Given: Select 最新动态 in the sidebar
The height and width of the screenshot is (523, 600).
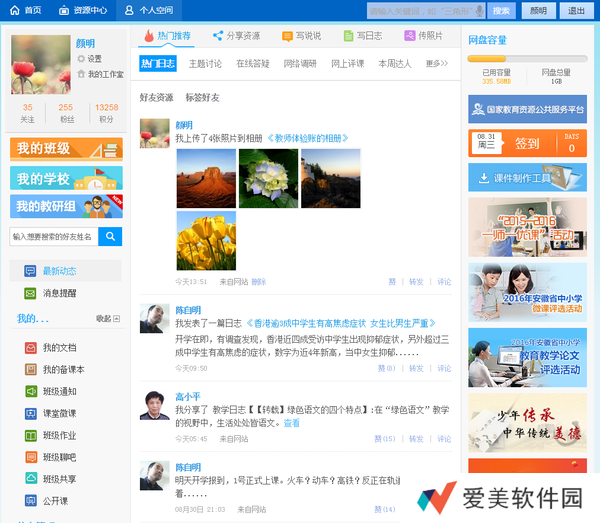Looking at the screenshot, I should point(65,271).
